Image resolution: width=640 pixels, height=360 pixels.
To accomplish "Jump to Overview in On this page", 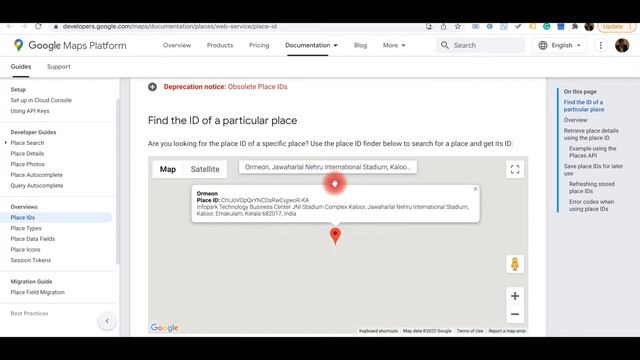I will [576, 120].
